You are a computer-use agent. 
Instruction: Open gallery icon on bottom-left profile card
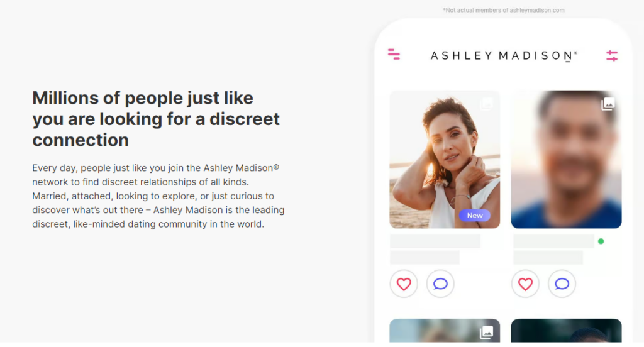(x=486, y=332)
